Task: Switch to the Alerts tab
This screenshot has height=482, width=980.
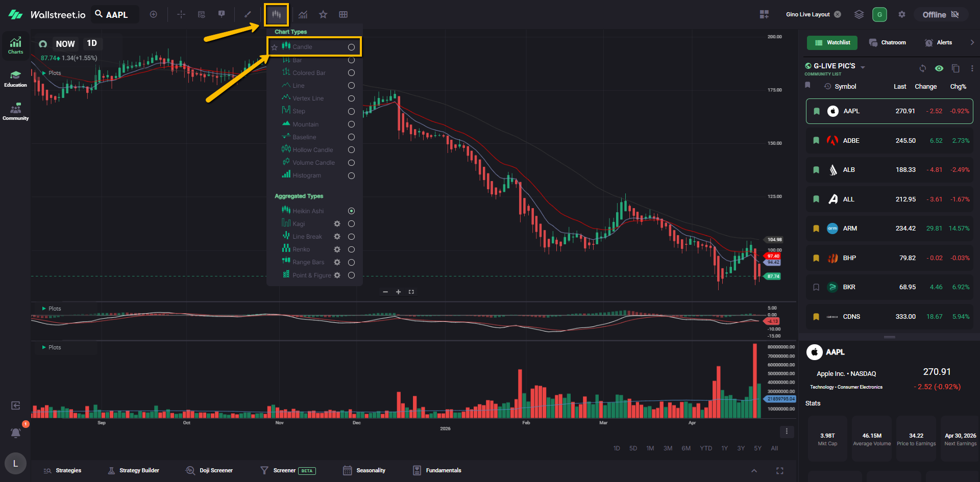Action: click(x=938, y=42)
